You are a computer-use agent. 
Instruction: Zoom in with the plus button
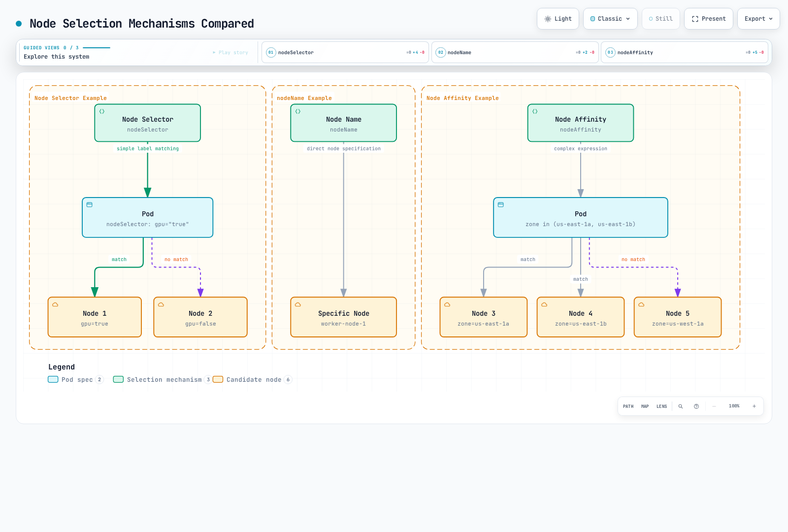tap(754, 406)
